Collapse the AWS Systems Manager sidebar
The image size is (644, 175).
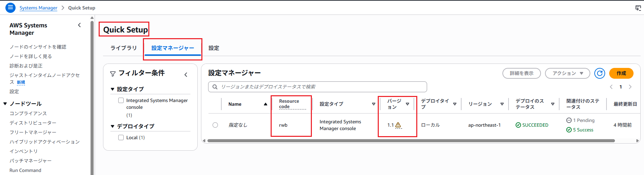click(79, 25)
